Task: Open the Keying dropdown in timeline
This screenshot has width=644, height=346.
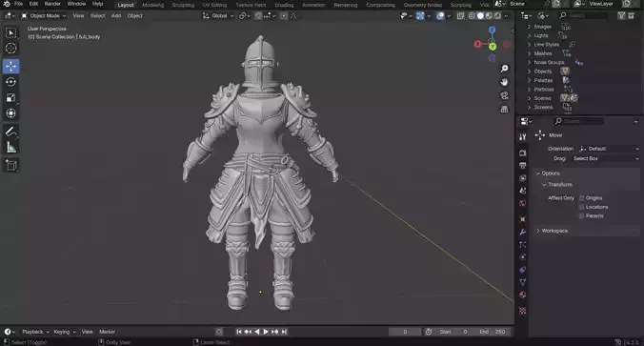Action: tap(65, 332)
